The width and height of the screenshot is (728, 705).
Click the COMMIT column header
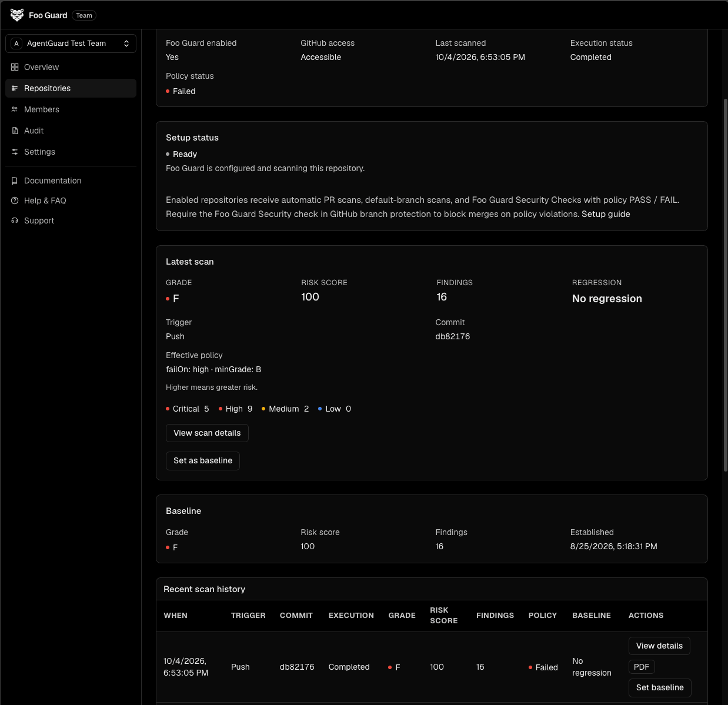296,616
